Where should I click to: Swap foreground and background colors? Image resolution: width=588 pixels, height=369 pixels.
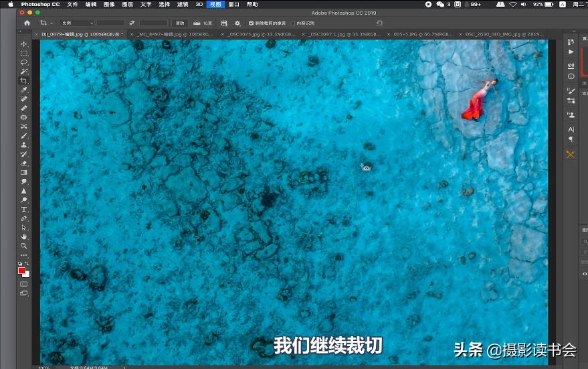(27, 263)
